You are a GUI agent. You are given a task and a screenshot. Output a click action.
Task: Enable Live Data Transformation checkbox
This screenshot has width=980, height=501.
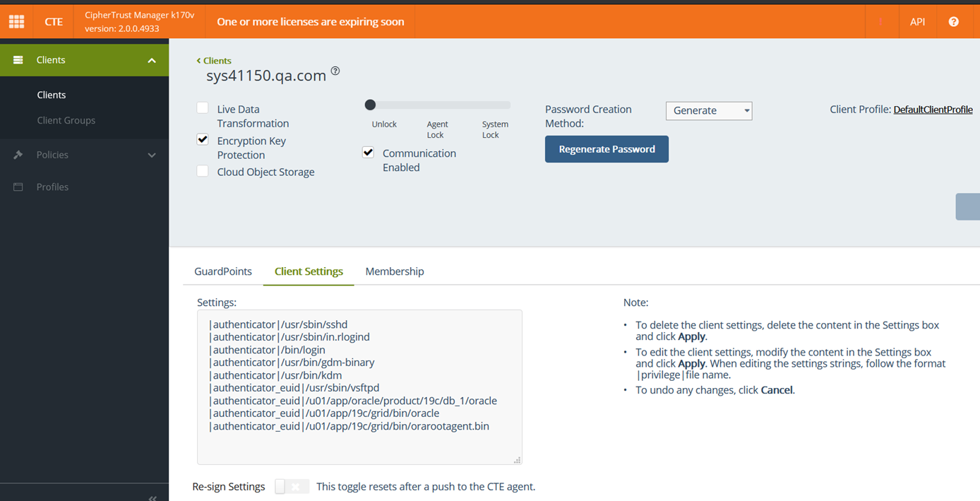tap(203, 108)
